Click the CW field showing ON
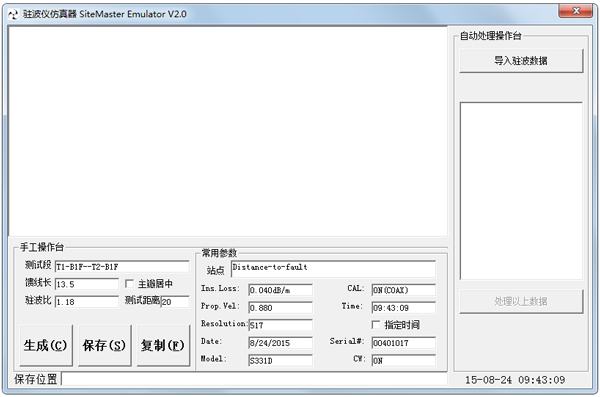Image resolution: width=600 pixels, height=397 pixels. (404, 361)
